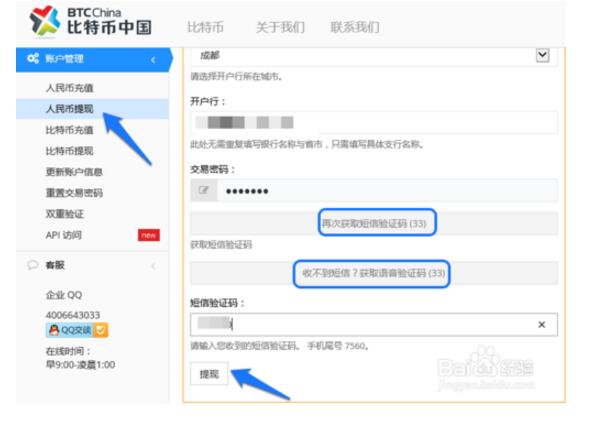
Task: Click 再次获取短信验证码 button
Action: pos(374,223)
